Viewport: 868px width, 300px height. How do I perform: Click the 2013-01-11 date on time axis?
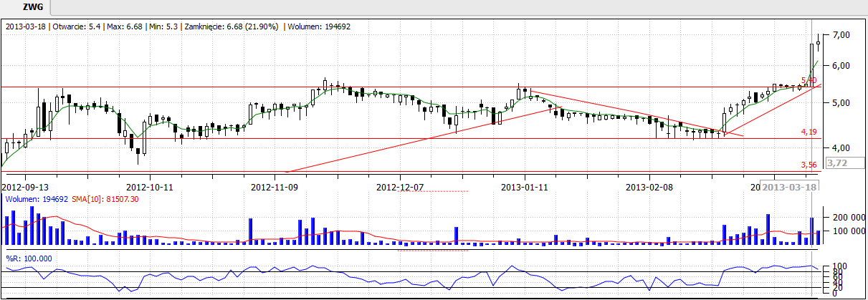coord(525,187)
